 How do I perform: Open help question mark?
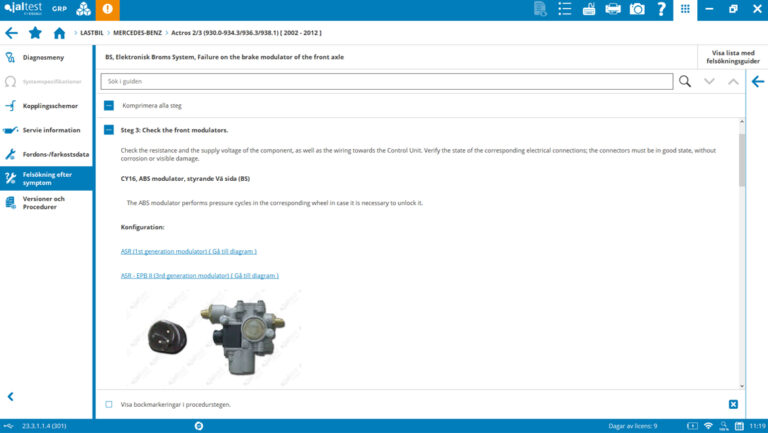coord(661,9)
